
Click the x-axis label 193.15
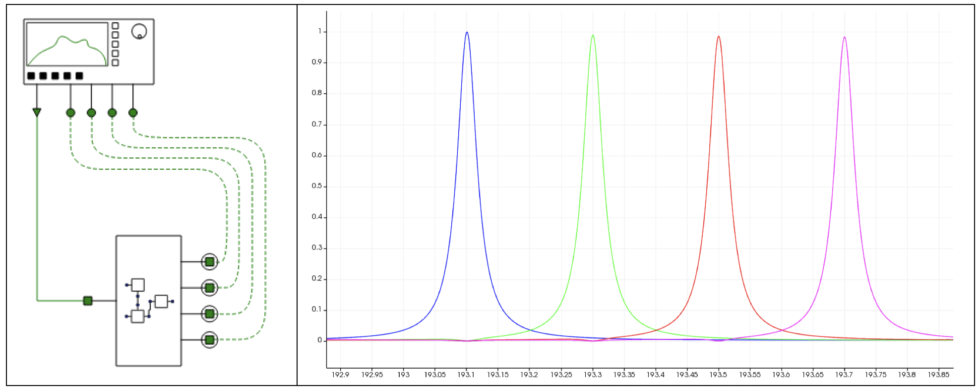pos(498,375)
